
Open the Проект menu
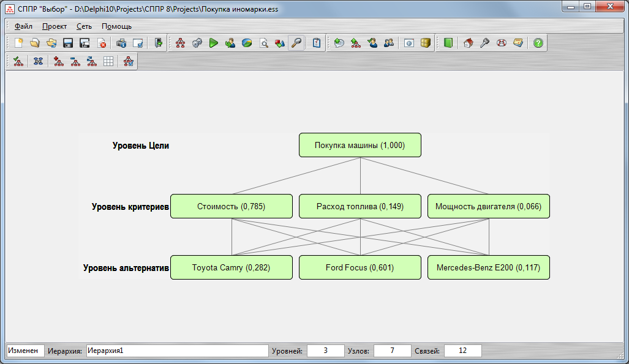tap(55, 26)
